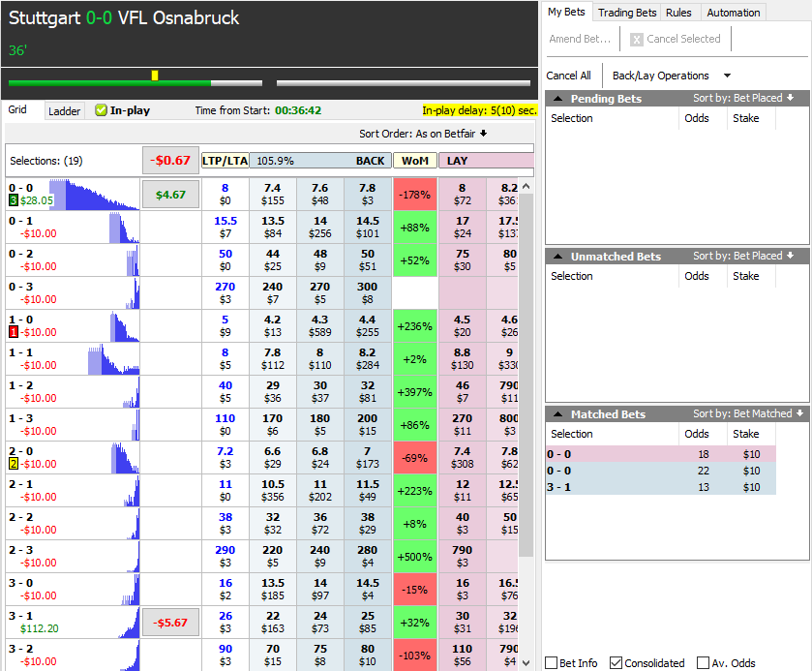Click the WoM column header
Image resolution: width=812 pixels, height=671 pixels.
click(x=415, y=161)
